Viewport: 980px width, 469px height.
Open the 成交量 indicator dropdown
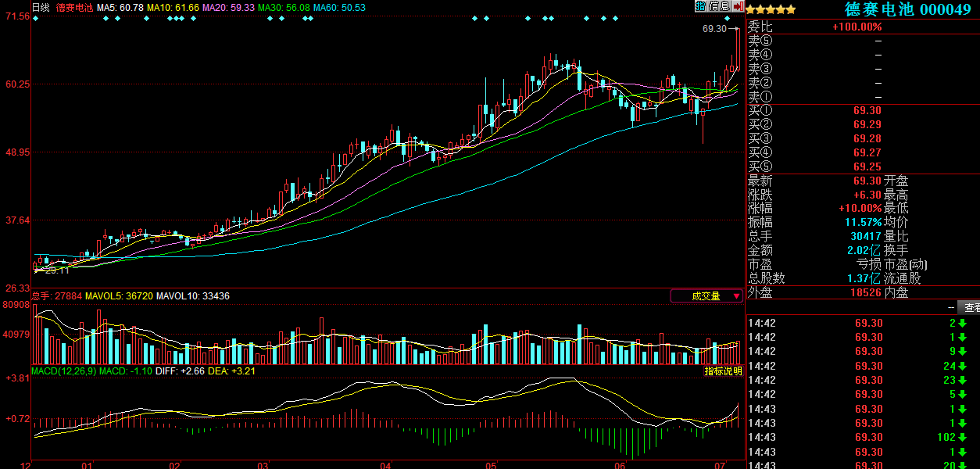coord(706,296)
